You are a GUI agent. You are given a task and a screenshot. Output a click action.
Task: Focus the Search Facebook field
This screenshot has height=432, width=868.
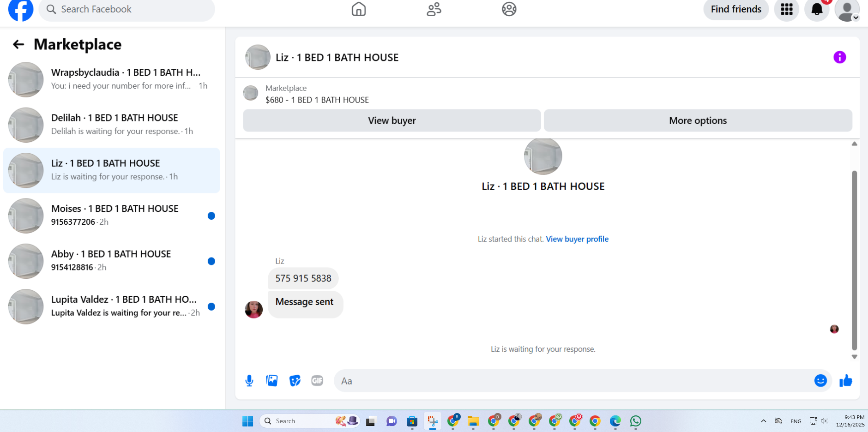127,10
